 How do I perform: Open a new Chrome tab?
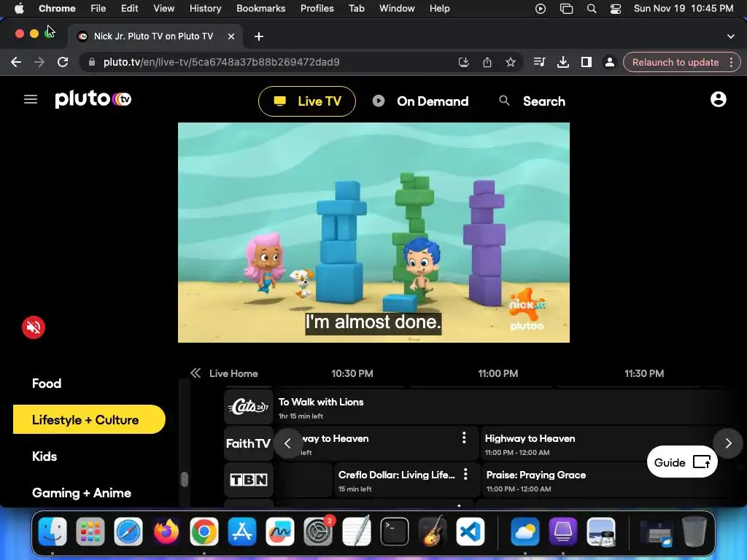tap(259, 36)
